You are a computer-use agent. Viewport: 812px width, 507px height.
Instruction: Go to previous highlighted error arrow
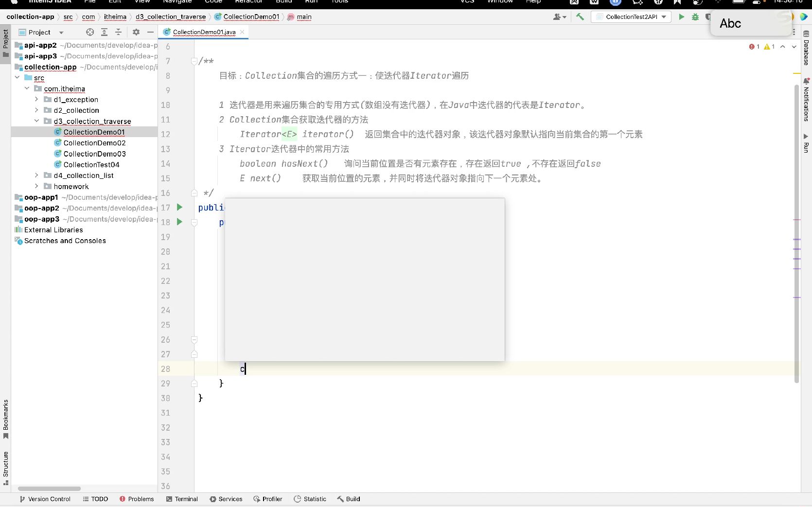click(x=783, y=47)
